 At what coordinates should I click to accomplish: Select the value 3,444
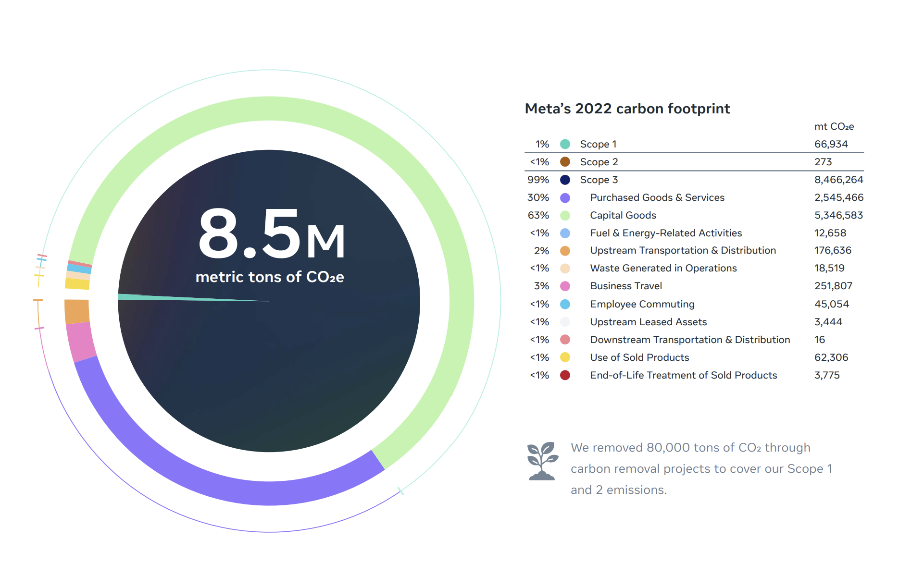(828, 322)
